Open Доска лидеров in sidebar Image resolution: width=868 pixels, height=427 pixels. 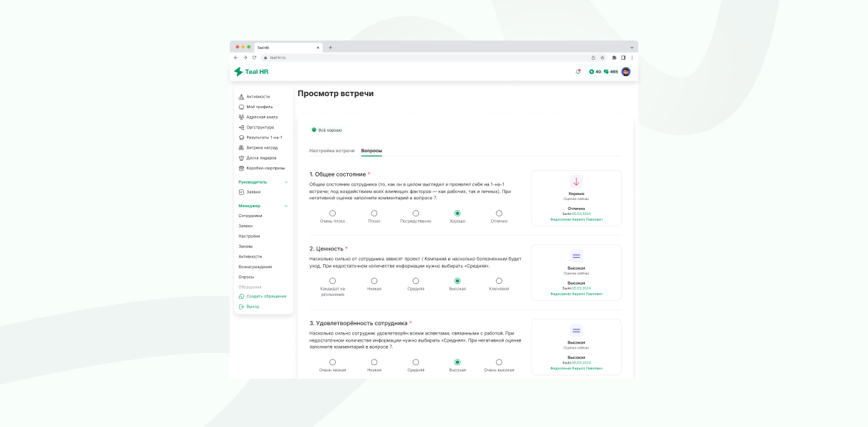point(258,158)
